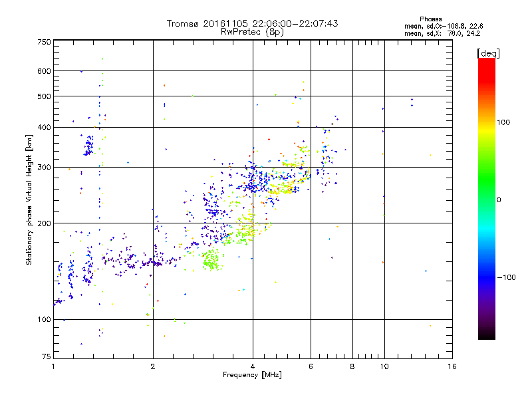The image size is (532, 399).
Task: Click the x-axis tick label "2"
Action: (x=153, y=366)
